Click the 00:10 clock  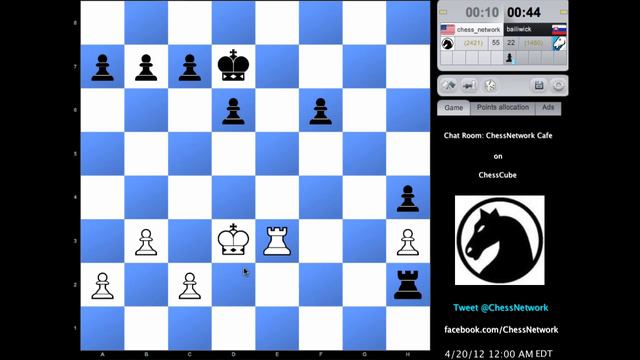[482, 12]
